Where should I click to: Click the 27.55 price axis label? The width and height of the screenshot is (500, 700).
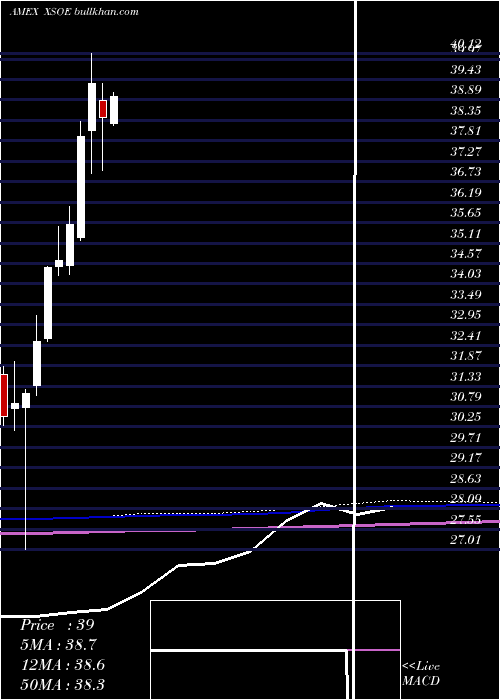pyautogui.click(x=466, y=519)
